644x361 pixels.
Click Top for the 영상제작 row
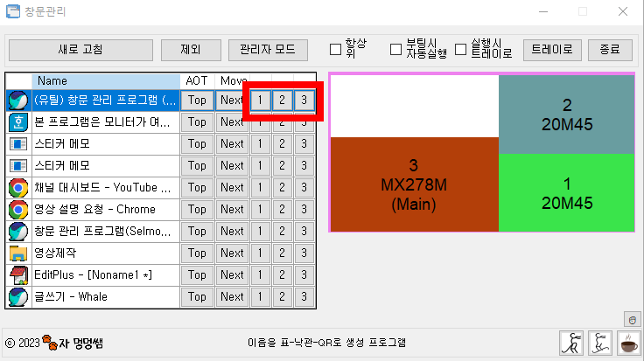pyautogui.click(x=197, y=253)
